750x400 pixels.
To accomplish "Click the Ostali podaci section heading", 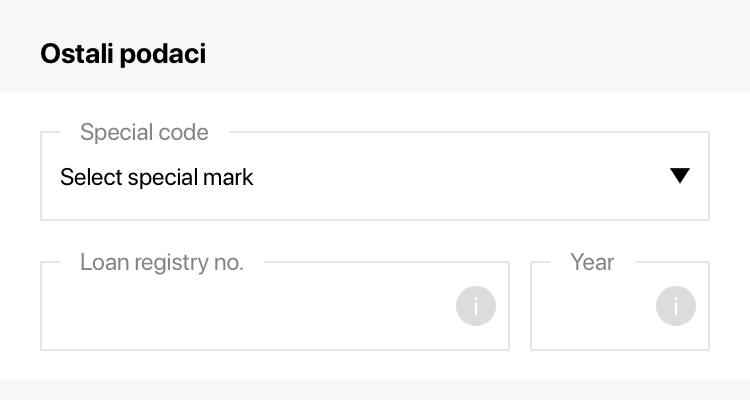I will pos(123,54).
